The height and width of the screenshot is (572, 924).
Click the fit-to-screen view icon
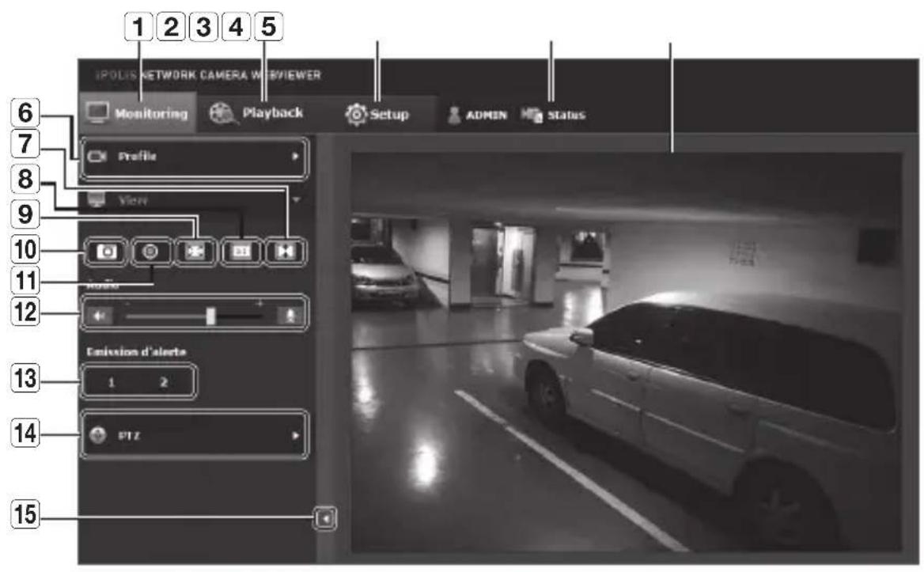coord(191,252)
